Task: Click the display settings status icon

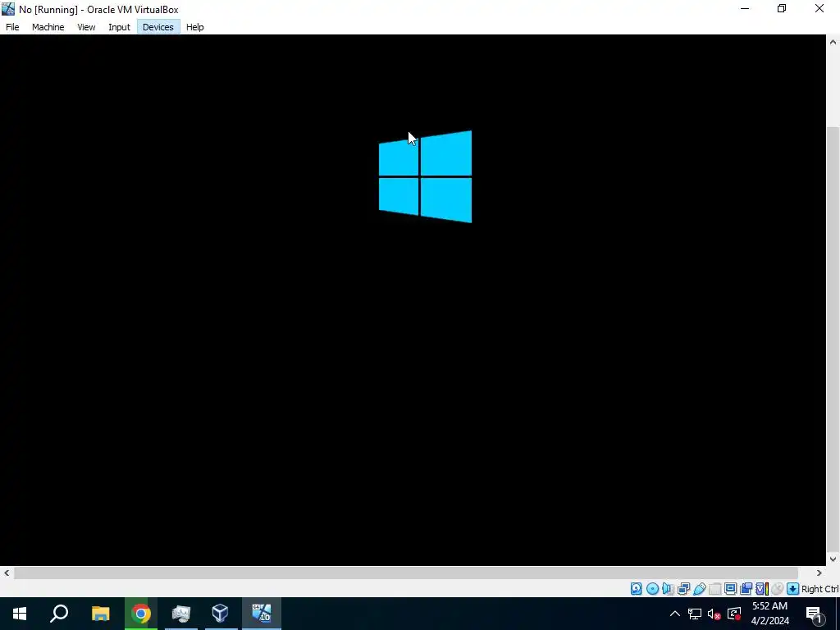Action: point(730,589)
